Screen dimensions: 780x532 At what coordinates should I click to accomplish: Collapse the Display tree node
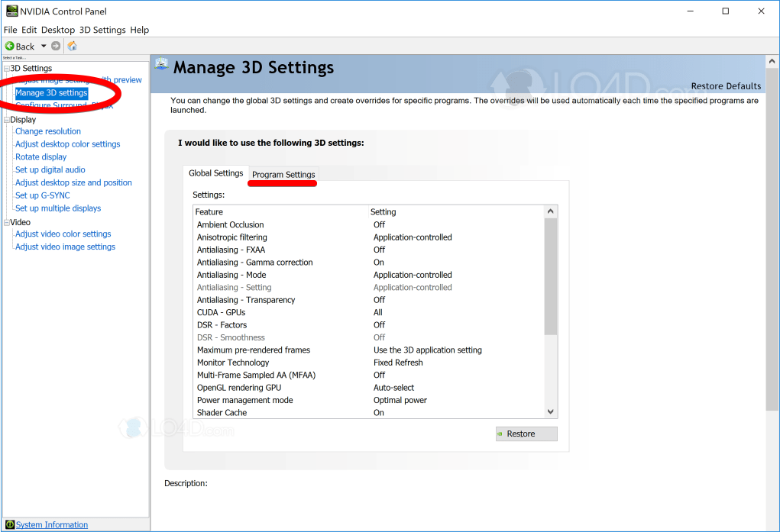click(6, 120)
